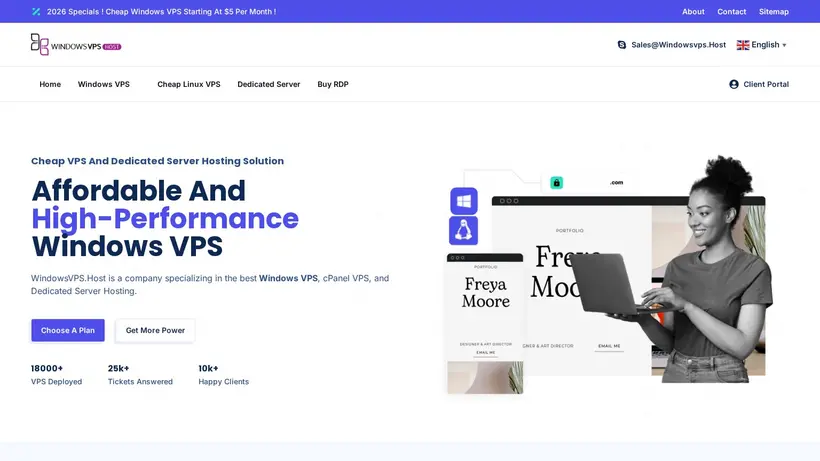This screenshot has height=461, width=820.
Task: Open the Dedicated Server menu item
Action: [269, 84]
